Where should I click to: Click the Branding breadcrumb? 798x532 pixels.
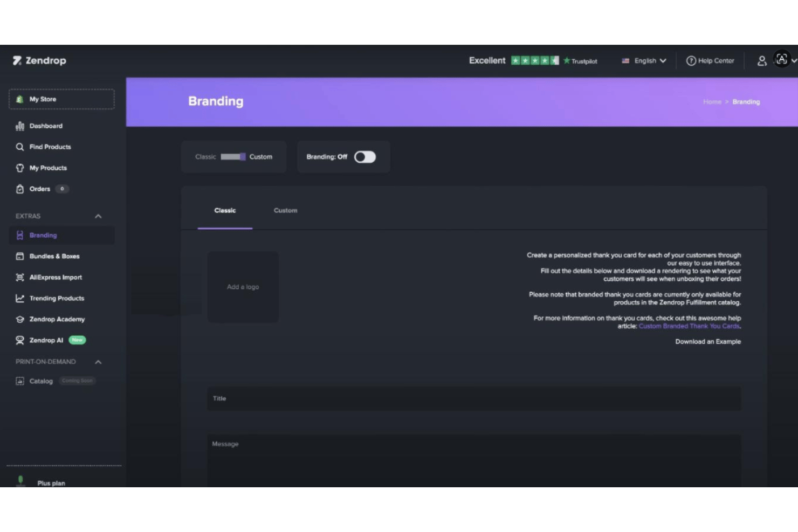point(746,102)
